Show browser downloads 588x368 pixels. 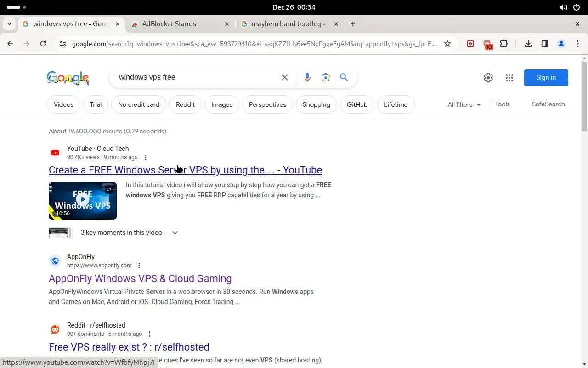click(x=528, y=44)
